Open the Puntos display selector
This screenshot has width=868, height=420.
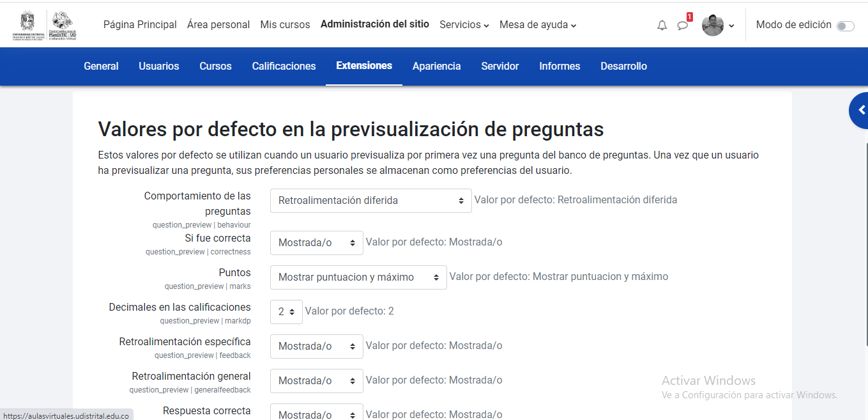(358, 277)
